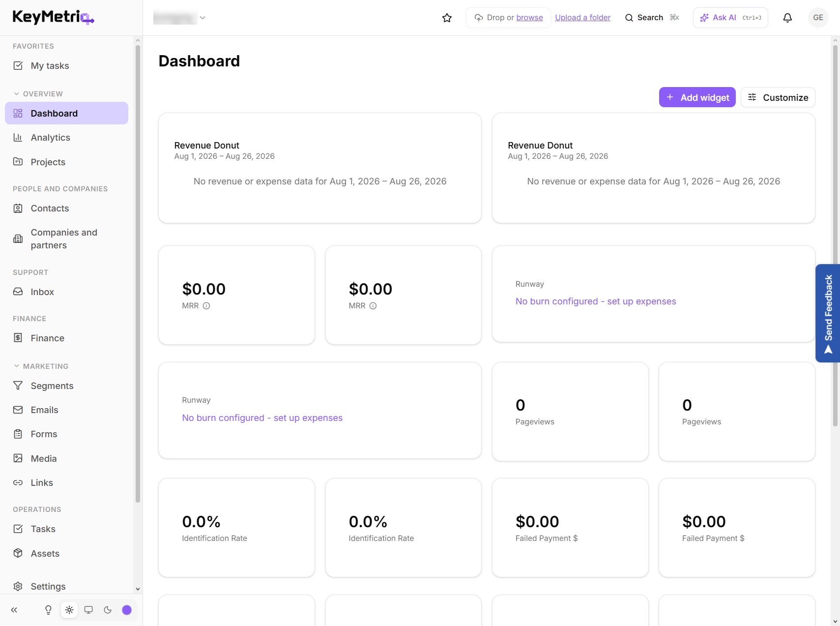
Task: Open Dashboard in sidebar
Action: click(66, 113)
